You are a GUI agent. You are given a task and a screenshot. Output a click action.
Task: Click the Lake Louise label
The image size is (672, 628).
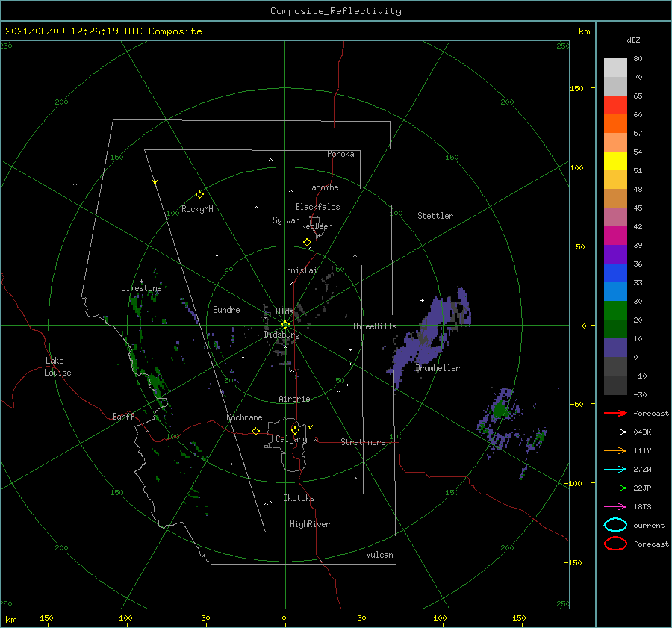tap(57, 367)
